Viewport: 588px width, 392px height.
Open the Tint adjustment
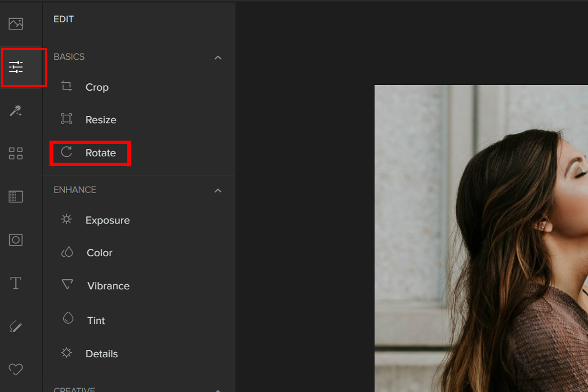pyautogui.click(x=96, y=320)
